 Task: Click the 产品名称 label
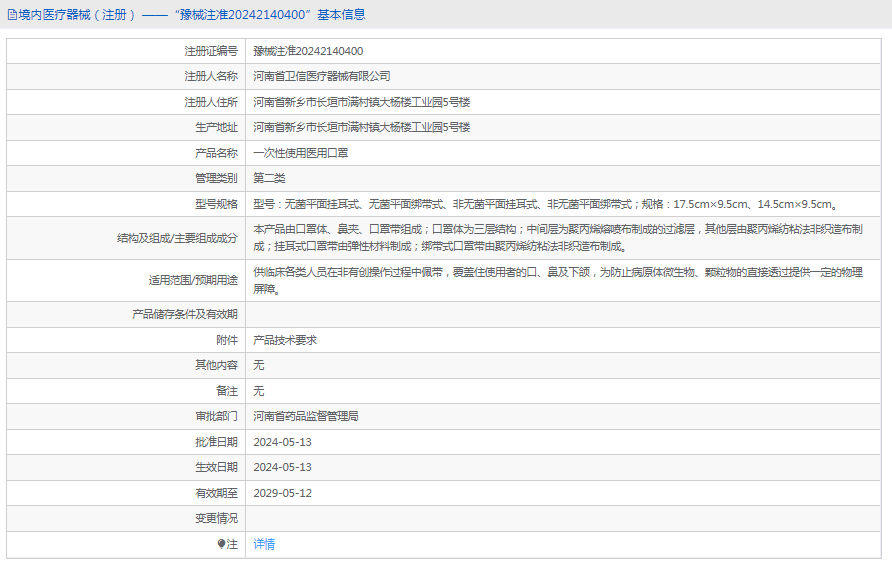click(x=216, y=153)
